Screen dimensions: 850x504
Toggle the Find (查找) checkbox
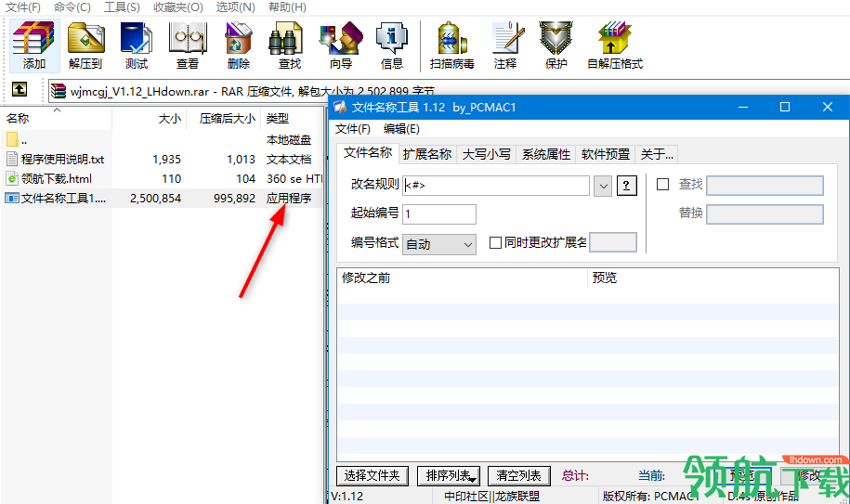(662, 184)
